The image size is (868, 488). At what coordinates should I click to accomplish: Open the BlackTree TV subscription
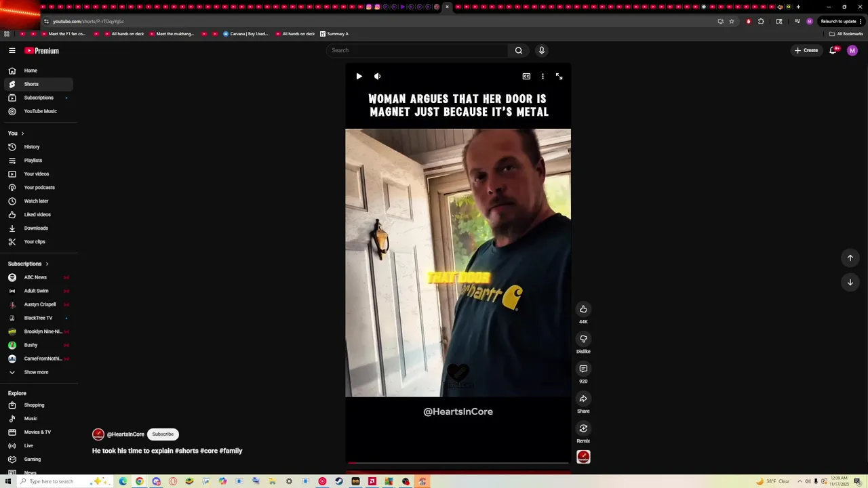coord(39,318)
